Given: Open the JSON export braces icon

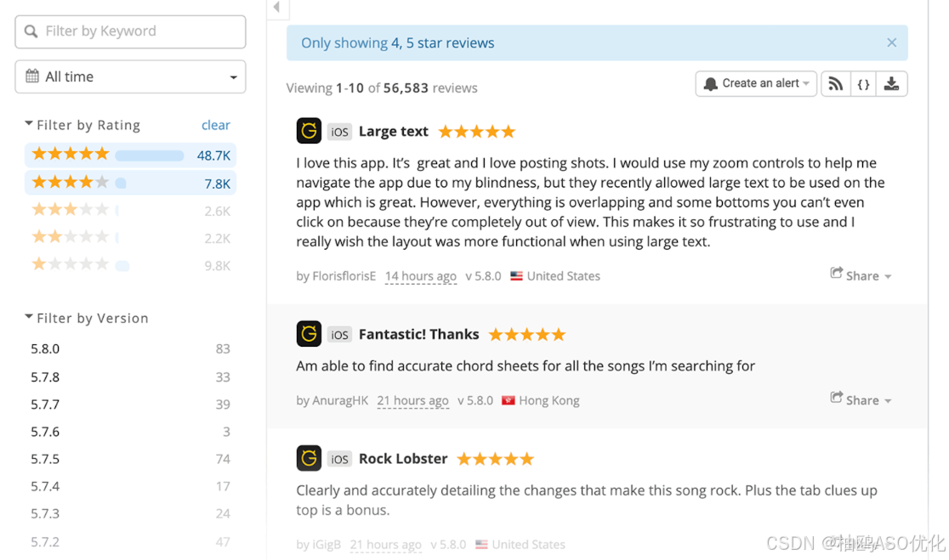Looking at the screenshot, I should click(x=864, y=83).
